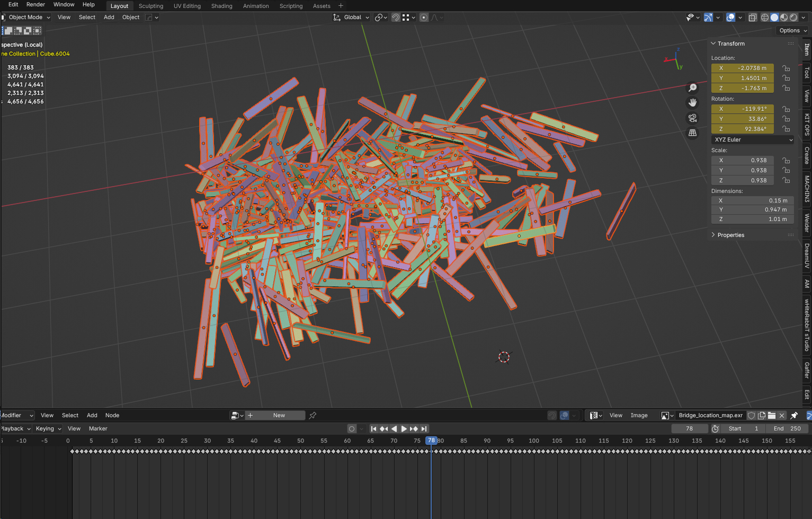Open the XYZ Euler rotation mode dropdown
The image size is (812, 519).
[753, 140]
